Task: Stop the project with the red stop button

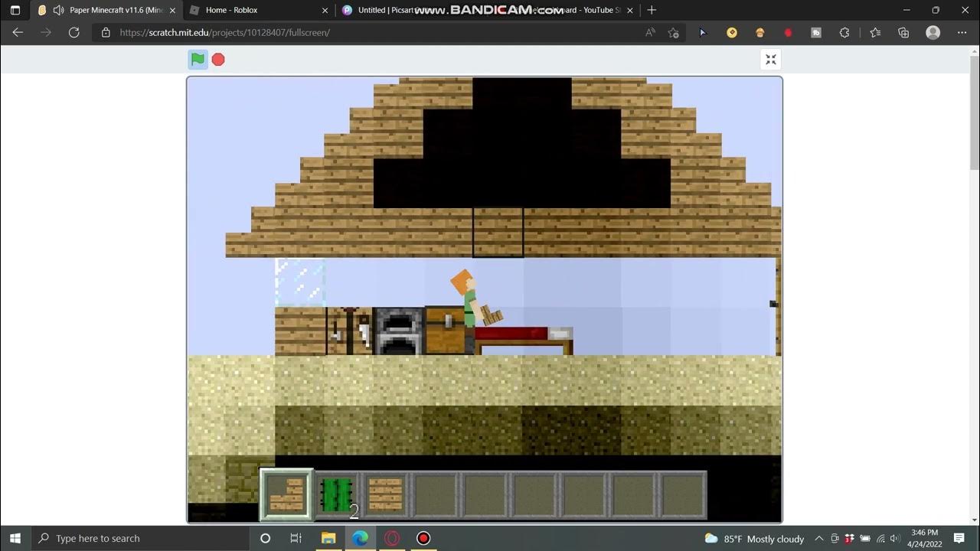Action: (218, 59)
